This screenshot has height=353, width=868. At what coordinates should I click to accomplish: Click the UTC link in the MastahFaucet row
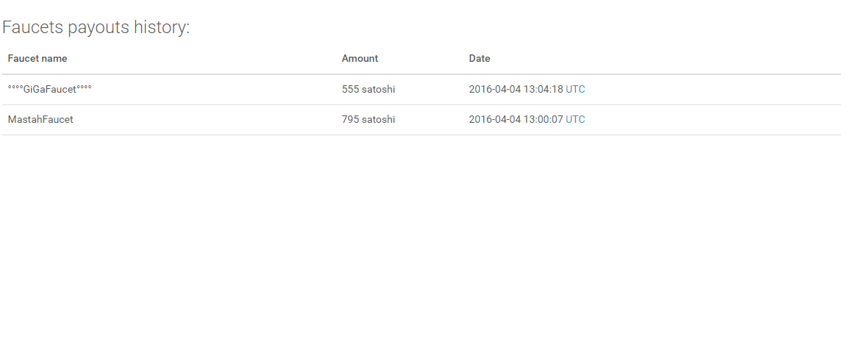tap(575, 120)
